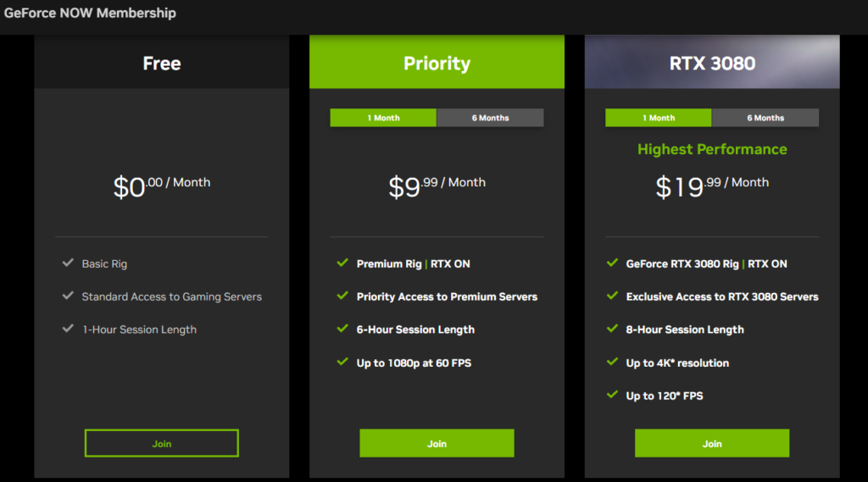The height and width of the screenshot is (482, 868).
Task: Click the Free plan header
Action: [162, 62]
